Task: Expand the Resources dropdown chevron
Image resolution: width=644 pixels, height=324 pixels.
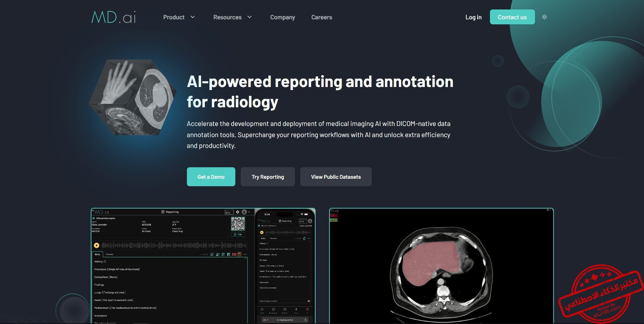Action: 250,17
